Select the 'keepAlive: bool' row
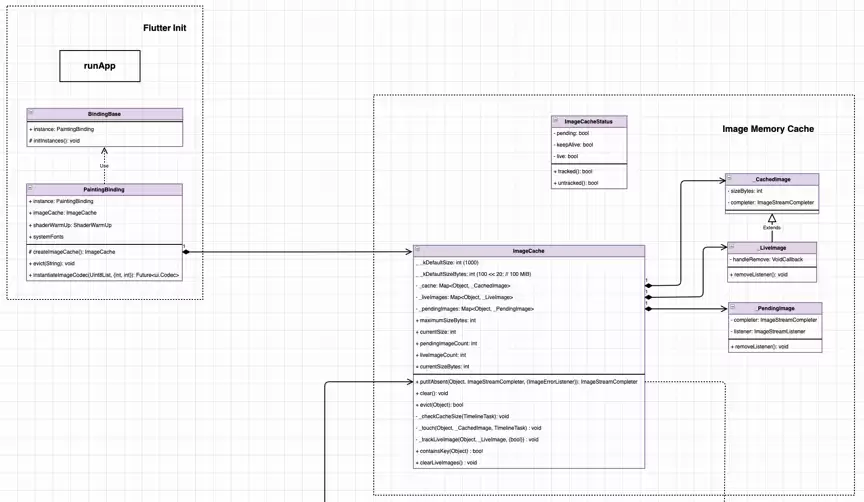864x502 pixels. coord(589,145)
